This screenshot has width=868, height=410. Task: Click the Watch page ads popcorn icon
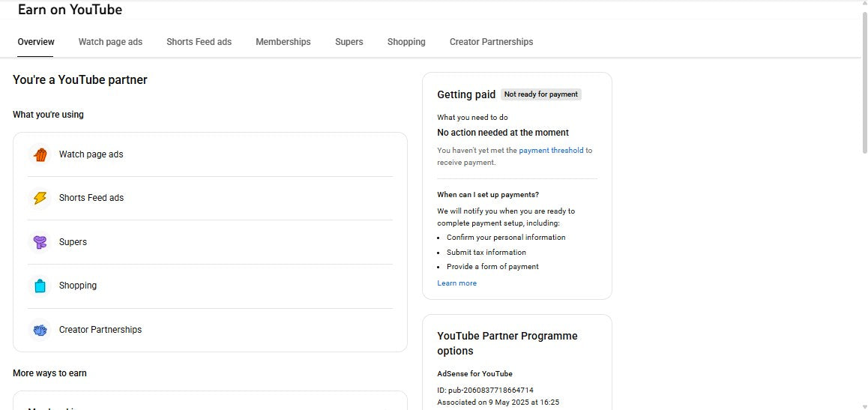(40, 155)
